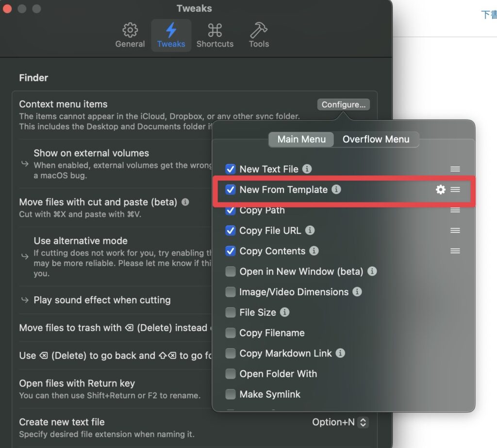Viewport: 497px width, 448px height.
Task: Switch to Overflow Menu segment
Action: coord(376,139)
